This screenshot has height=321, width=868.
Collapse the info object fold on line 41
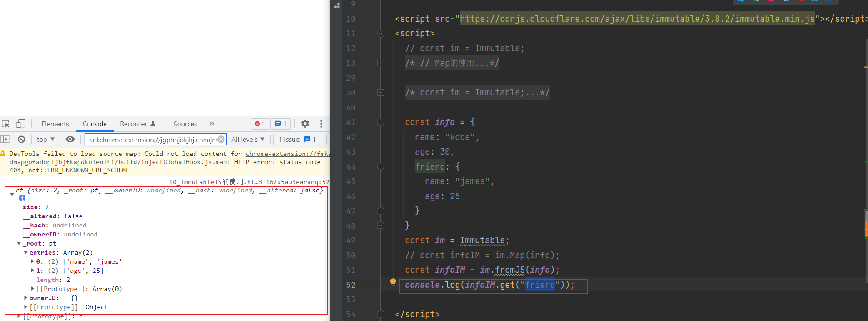coord(381,122)
